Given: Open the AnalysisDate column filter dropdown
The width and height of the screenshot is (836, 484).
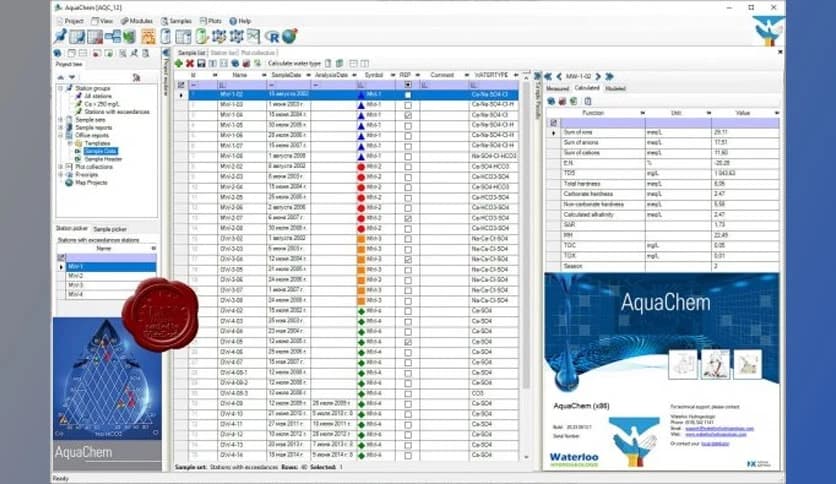Looking at the screenshot, I should (354, 75).
